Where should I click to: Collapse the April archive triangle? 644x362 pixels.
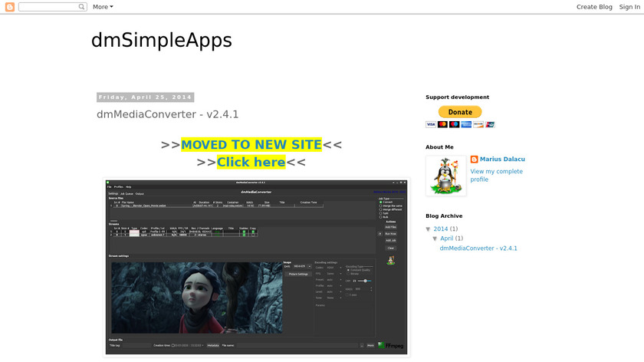coord(435,239)
